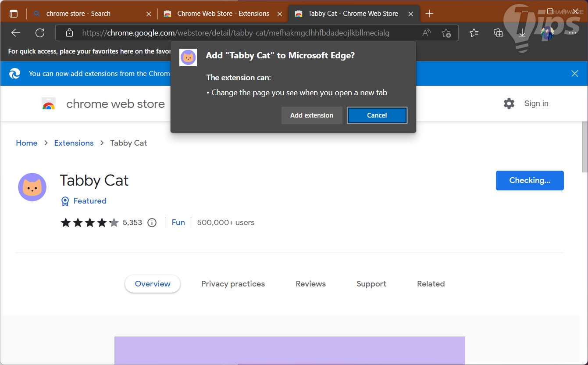Click the rating info icon beside 5,353
The height and width of the screenshot is (365, 588).
[152, 223]
